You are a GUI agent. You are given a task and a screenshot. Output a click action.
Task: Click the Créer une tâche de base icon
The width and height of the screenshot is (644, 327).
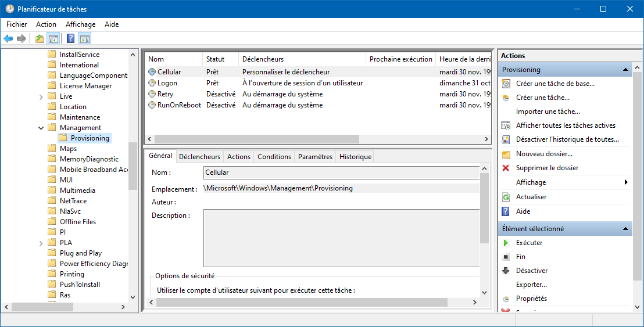point(506,84)
